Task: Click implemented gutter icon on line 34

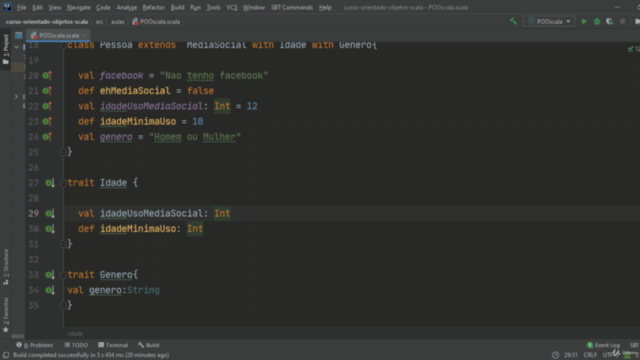Action: tap(50, 290)
